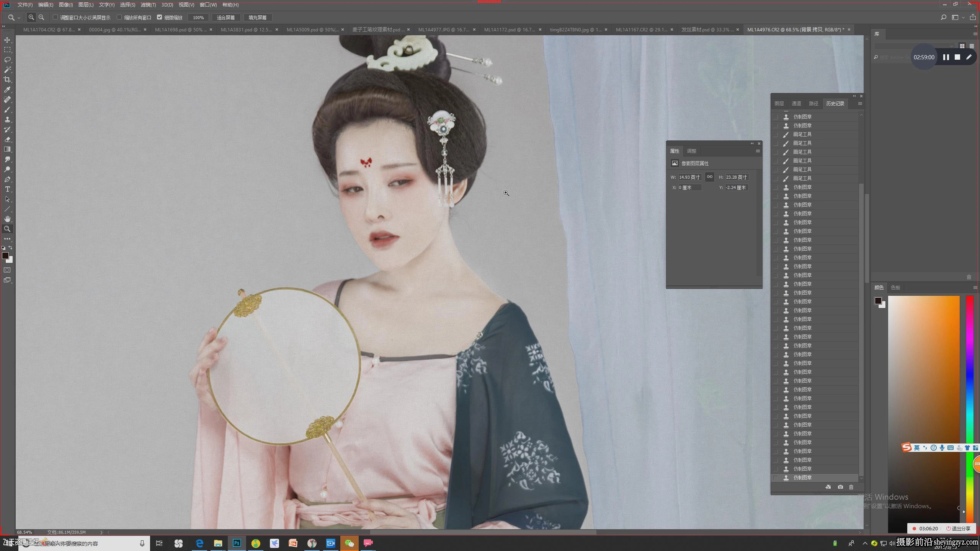The width and height of the screenshot is (980, 551).
Task: Select the Hand tool
Action: (x=7, y=219)
